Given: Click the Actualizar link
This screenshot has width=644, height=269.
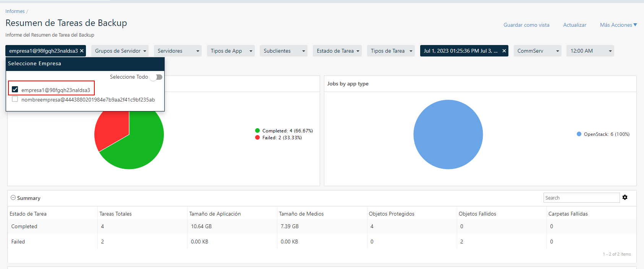Looking at the screenshot, I should [x=574, y=25].
